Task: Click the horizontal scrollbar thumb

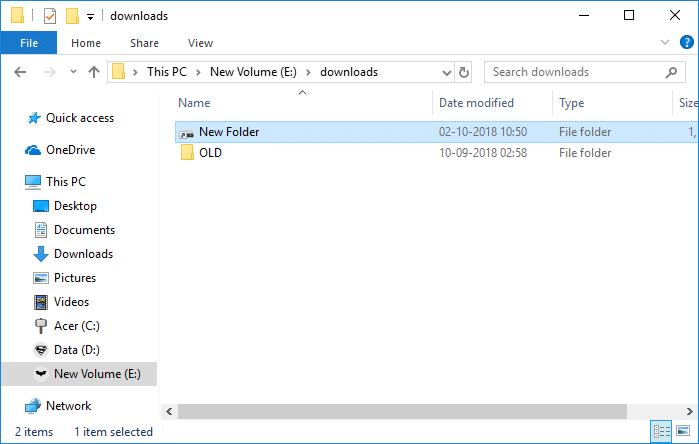Action: (x=402, y=411)
